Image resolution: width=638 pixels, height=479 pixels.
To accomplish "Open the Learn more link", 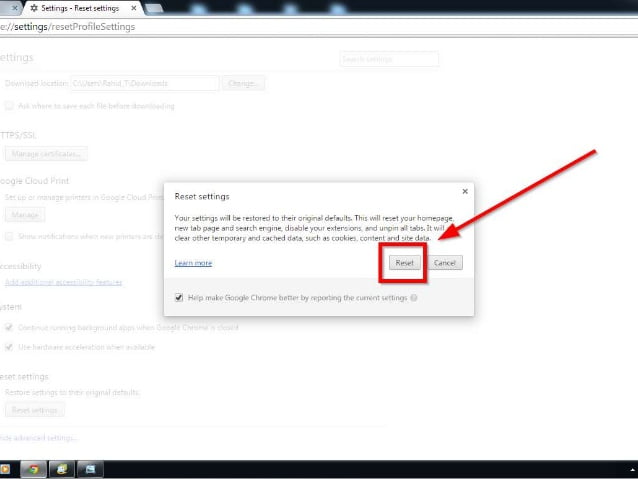I will click(193, 263).
